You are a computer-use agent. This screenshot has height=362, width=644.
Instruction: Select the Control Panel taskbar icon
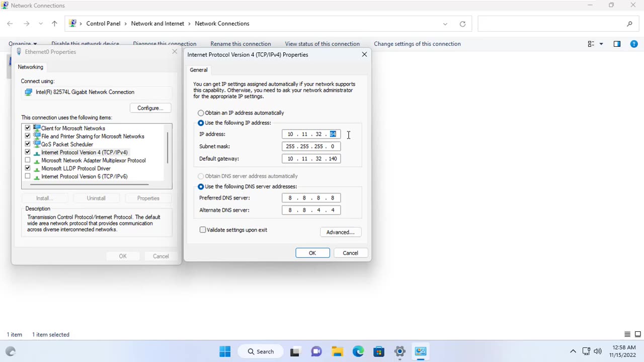tap(421, 351)
